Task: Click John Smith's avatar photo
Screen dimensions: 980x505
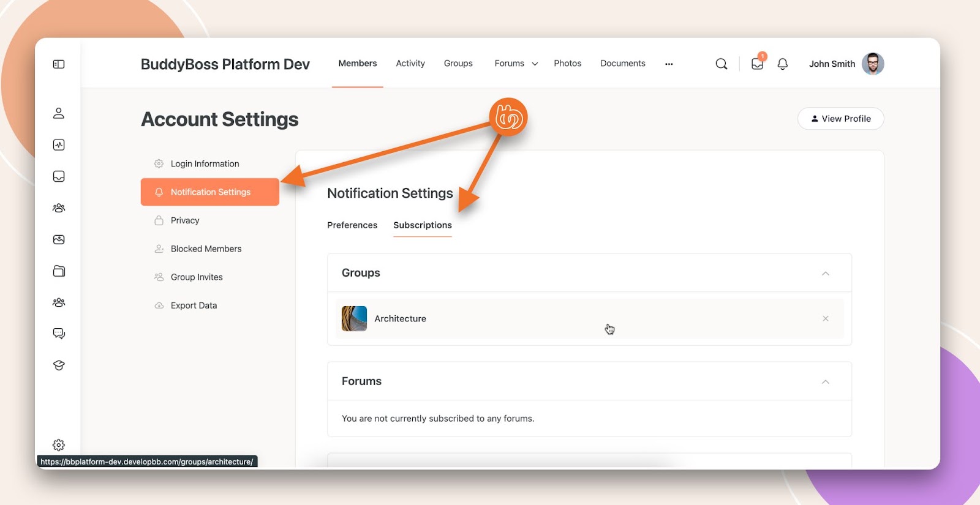Action: [x=873, y=64]
